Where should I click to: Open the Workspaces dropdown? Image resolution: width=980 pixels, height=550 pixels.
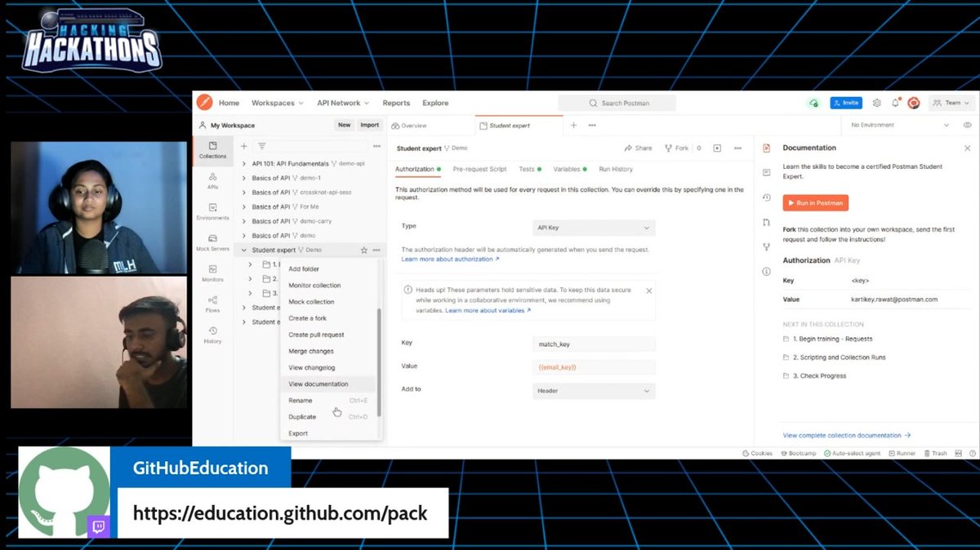point(278,103)
